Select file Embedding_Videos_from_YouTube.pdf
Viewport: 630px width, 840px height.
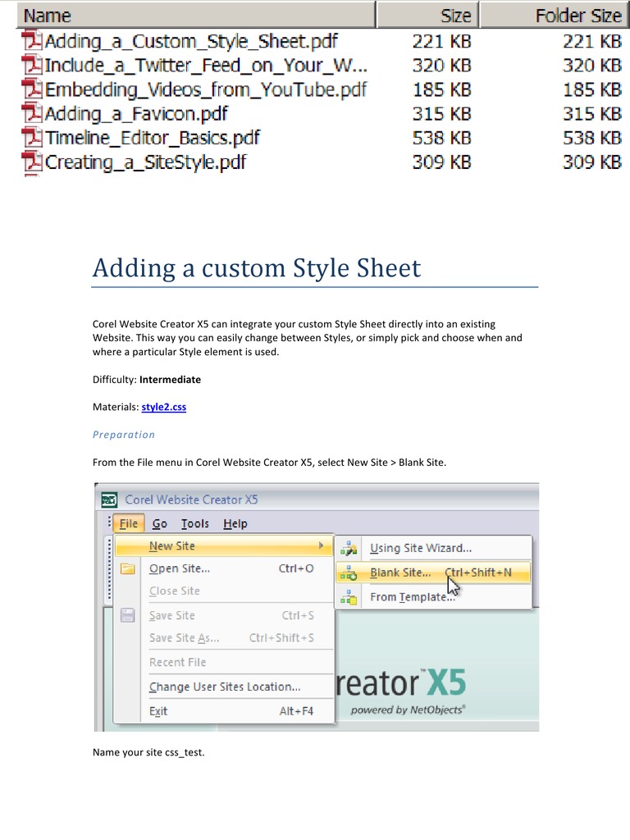206,89
